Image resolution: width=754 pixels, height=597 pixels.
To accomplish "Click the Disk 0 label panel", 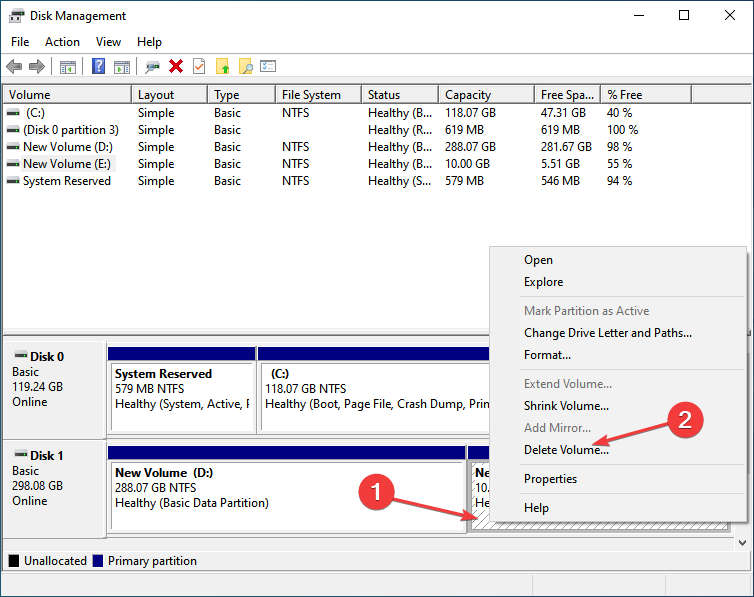I will coord(54,389).
